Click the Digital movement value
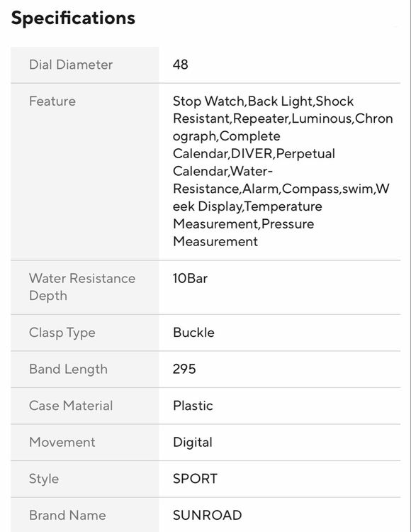 tap(193, 443)
